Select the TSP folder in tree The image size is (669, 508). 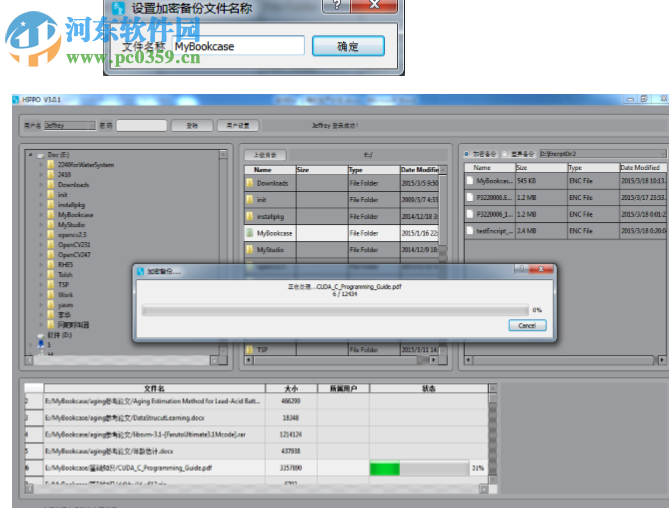tap(64, 284)
